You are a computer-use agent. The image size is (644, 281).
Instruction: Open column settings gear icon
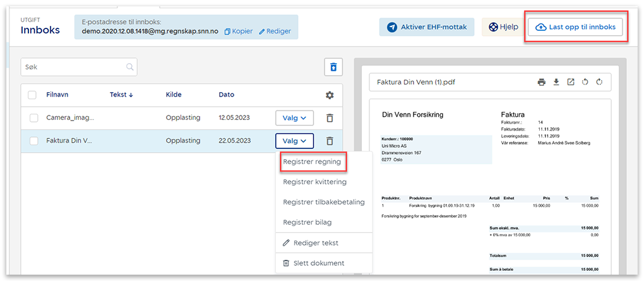330,95
